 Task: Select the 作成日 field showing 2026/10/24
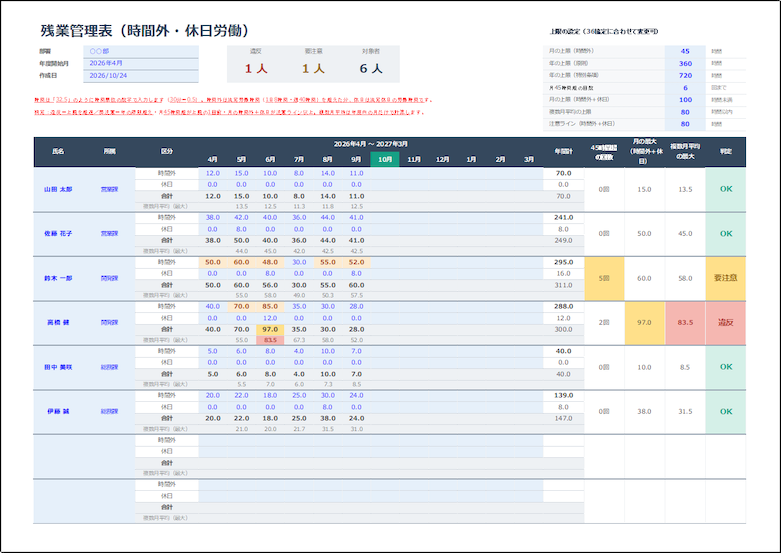click(x=141, y=76)
